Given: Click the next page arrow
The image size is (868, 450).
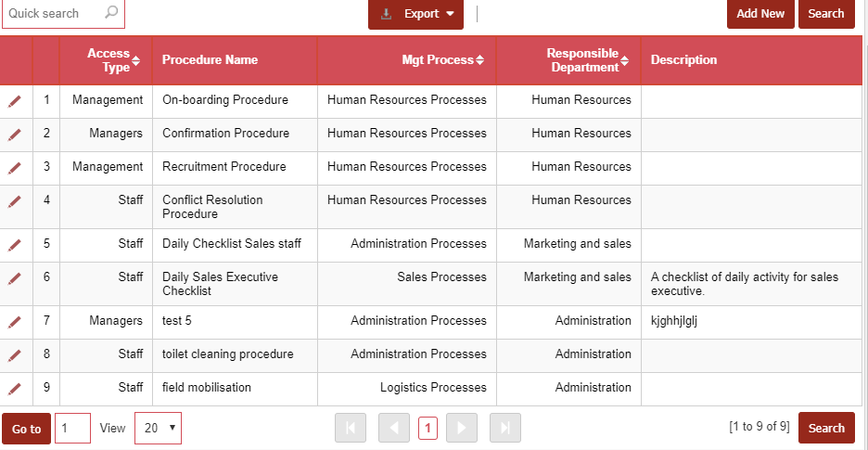Looking at the screenshot, I should coord(461,428).
